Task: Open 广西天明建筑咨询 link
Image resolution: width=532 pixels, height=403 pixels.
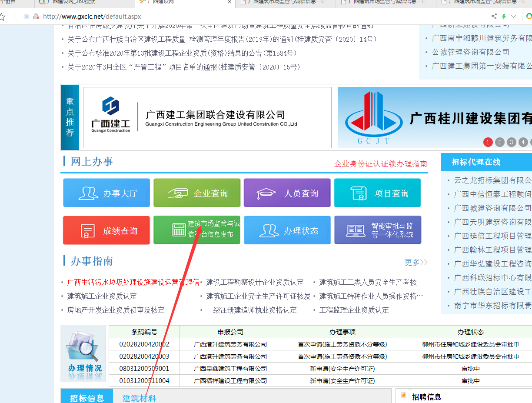Action: pos(493,222)
